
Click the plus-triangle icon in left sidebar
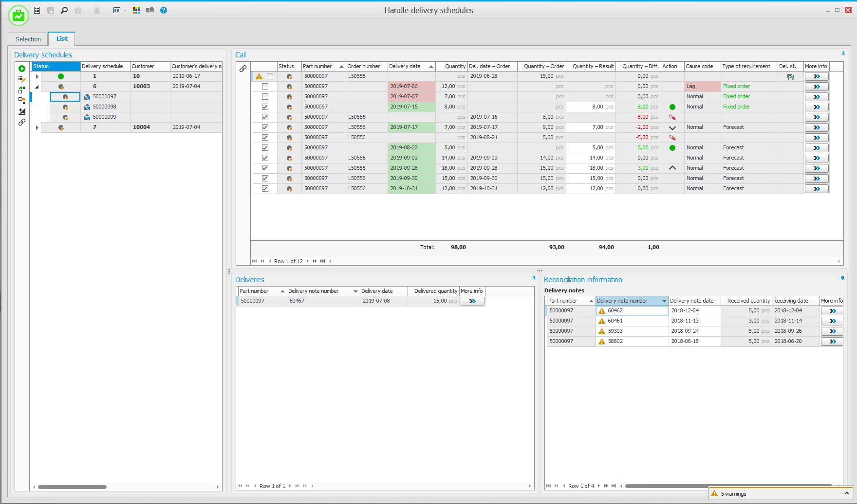(x=22, y=111)
